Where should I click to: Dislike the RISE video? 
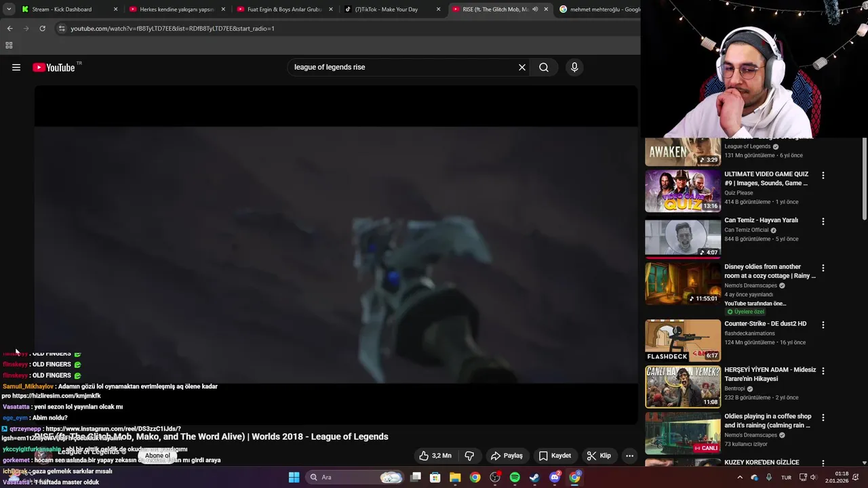469,455
